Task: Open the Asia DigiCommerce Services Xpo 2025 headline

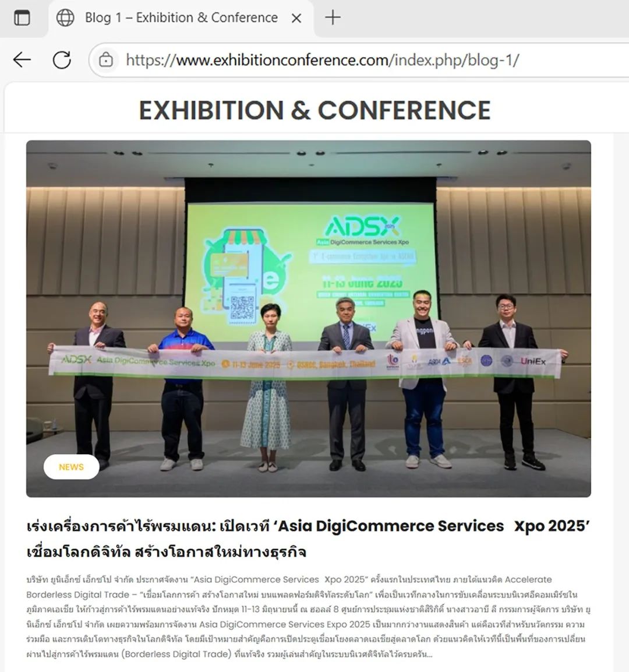Action: (308, 539)
